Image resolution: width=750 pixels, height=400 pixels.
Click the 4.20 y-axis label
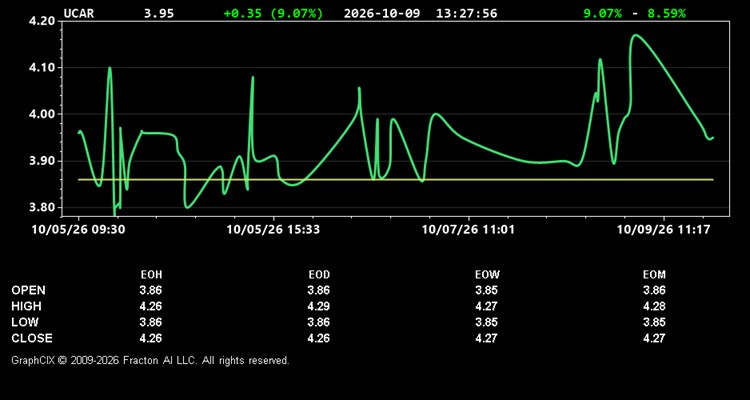click(43, 21)
